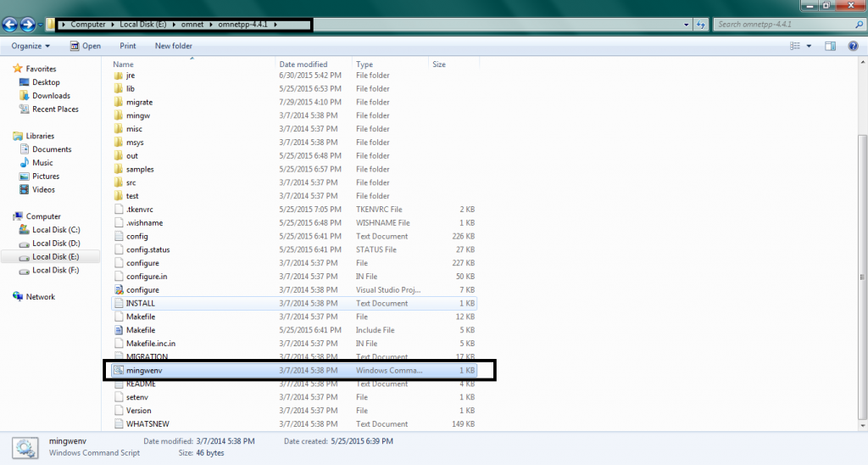Click in the Search omnetpp-4.4.1 field
This screenshot has height=465, width=868.
[780, 25]
